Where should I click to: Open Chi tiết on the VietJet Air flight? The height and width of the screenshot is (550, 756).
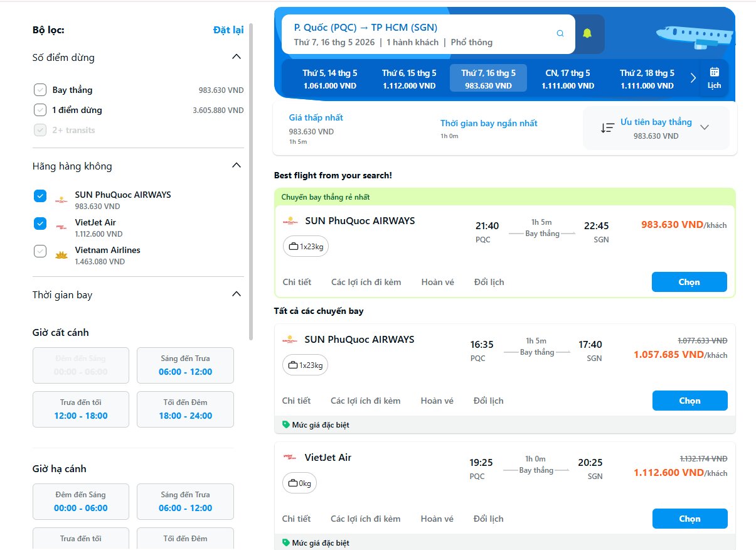coord(296,519)
